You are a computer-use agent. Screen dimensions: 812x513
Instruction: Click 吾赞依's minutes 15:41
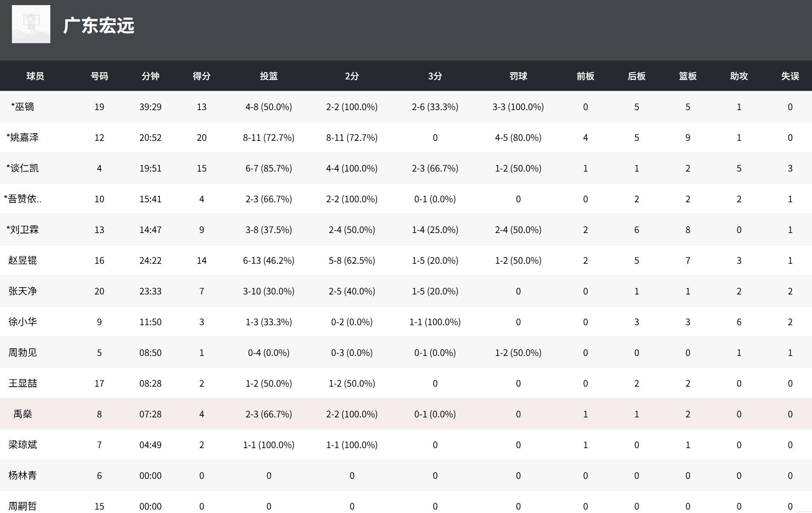(151, 199)
